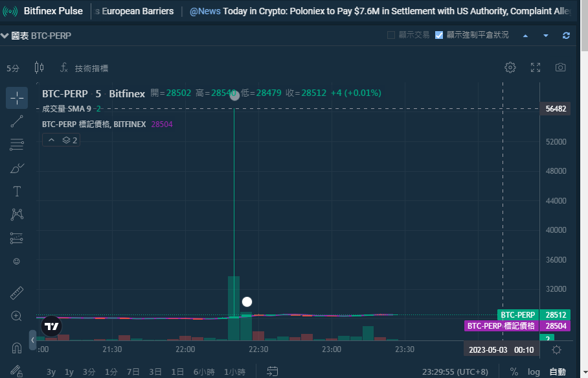The height and width of the screenshot is (378, 588).
Task: Toggle percent scale mode
Action: [514, 372]
